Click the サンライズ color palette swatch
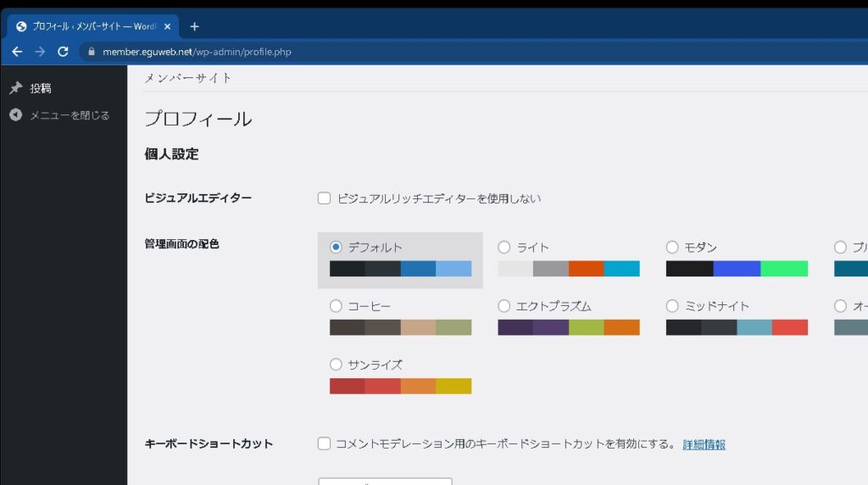Screen dimensions: 868x485 coord(400,386)
